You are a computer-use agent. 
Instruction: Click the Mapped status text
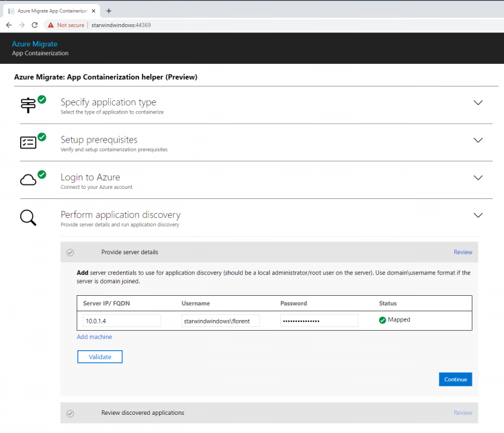tap(399, 320)
